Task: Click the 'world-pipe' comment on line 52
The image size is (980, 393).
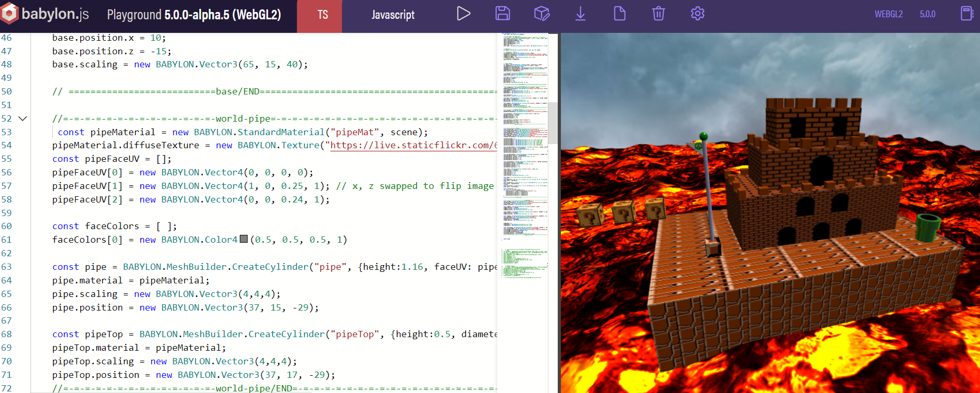Action: (x=242, y=118)
